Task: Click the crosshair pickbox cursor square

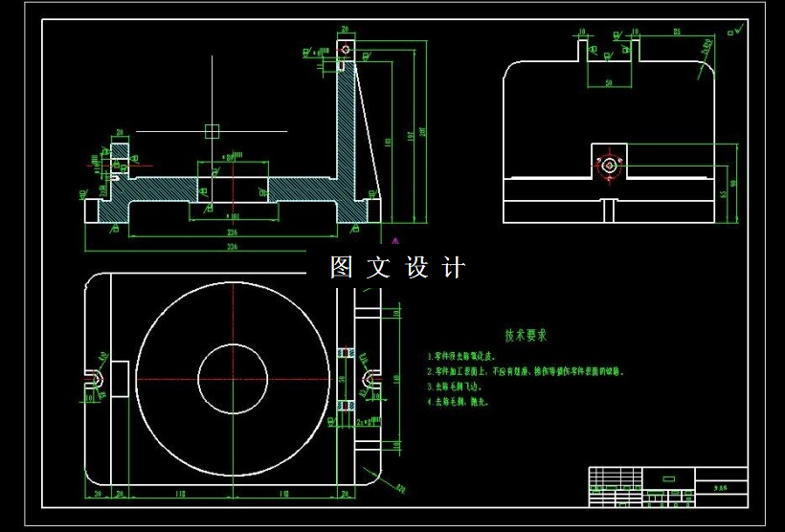Action: click(x=213, y=132)
